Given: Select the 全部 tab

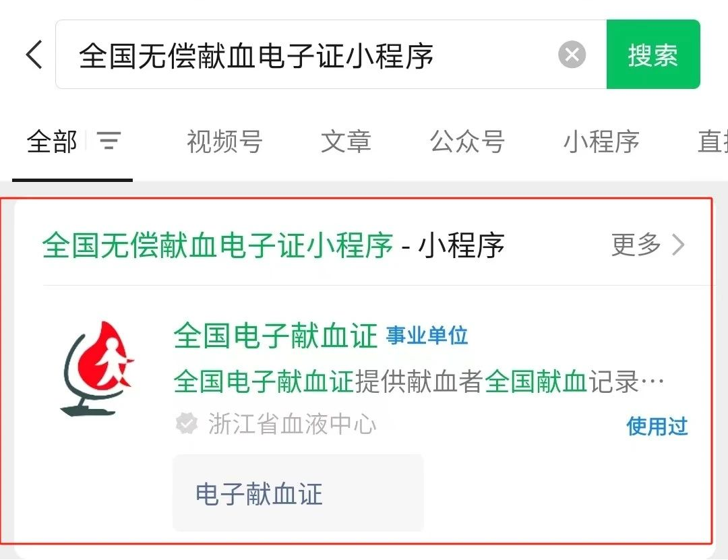Looking at the screenshot, I should [x=51, y=141].
